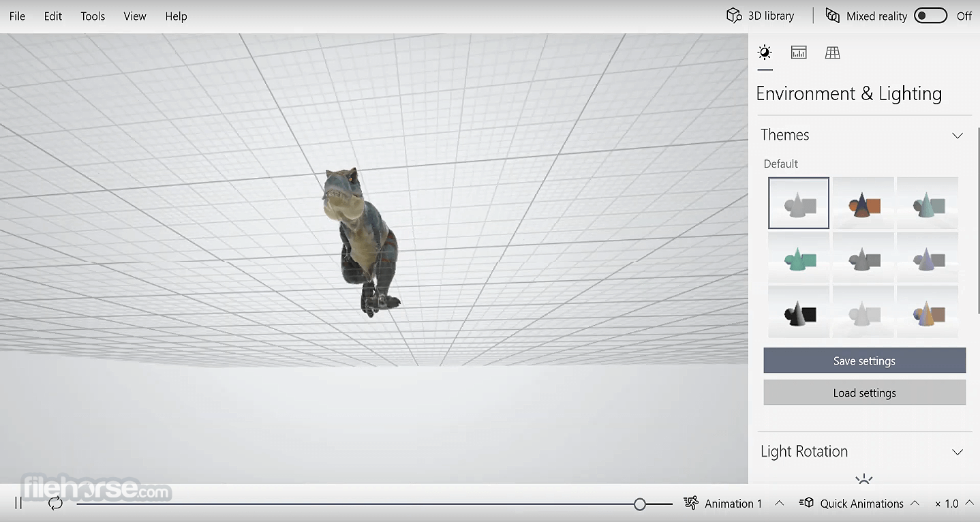980x522 pixels.
Task: Select the lavender cone theme thumbnail
Action: [x=928, y=258]
